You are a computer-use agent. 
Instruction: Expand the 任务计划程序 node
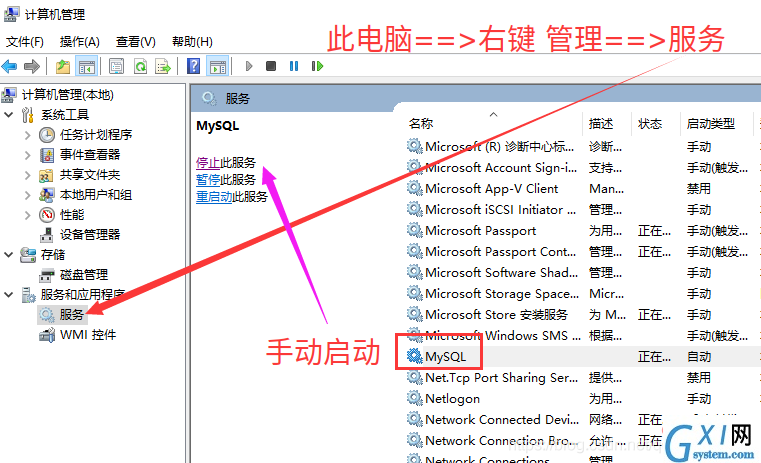(28, 135)
